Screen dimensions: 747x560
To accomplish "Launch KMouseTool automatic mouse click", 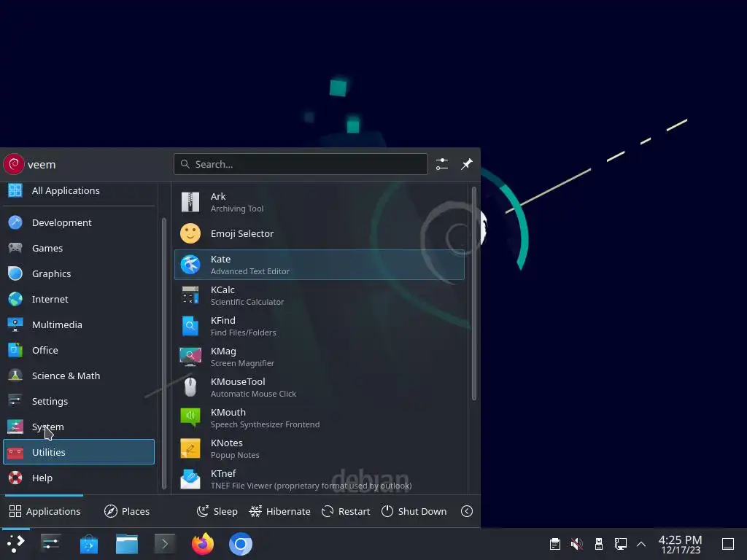I will (320, 387).
